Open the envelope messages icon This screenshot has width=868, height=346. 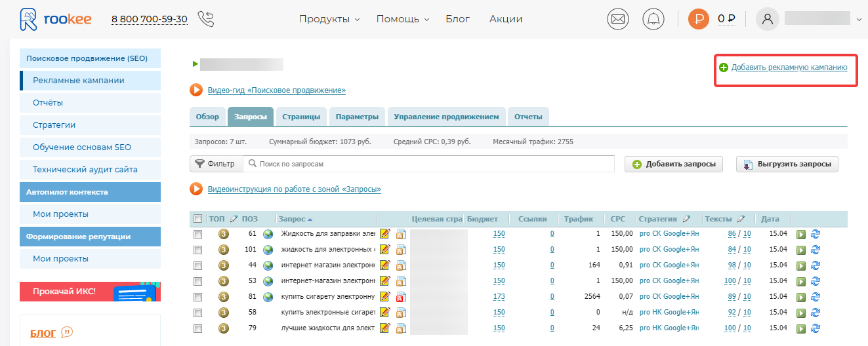pyautogui.click(x=617, y=18)
